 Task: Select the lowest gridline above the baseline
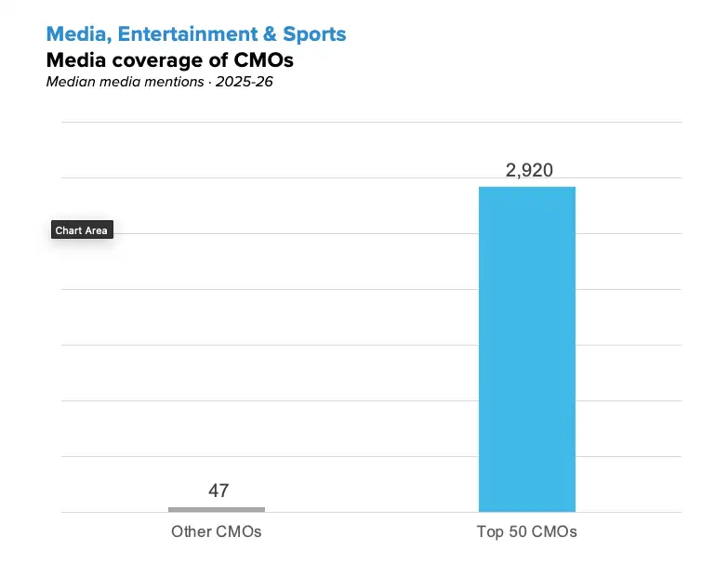click(371, 456)
